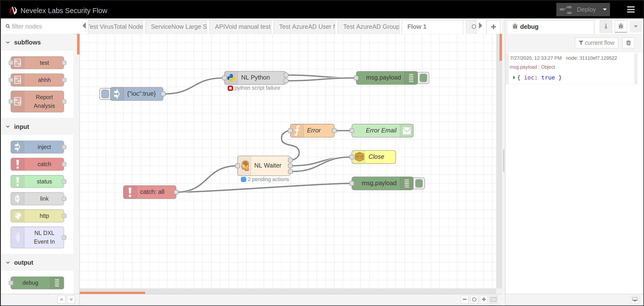Image resolution: width=644 pixels, height=306 pixels.
Task: Open the Deploy options dropdown arrow
Action: pos(604,9)
